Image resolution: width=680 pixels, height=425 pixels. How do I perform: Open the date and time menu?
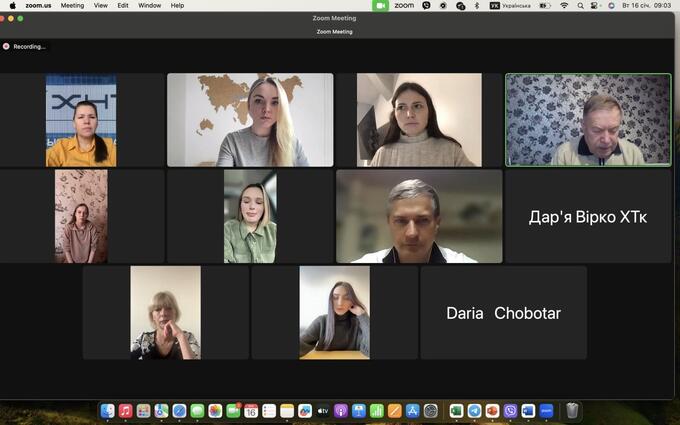click(x=648, y=5)
